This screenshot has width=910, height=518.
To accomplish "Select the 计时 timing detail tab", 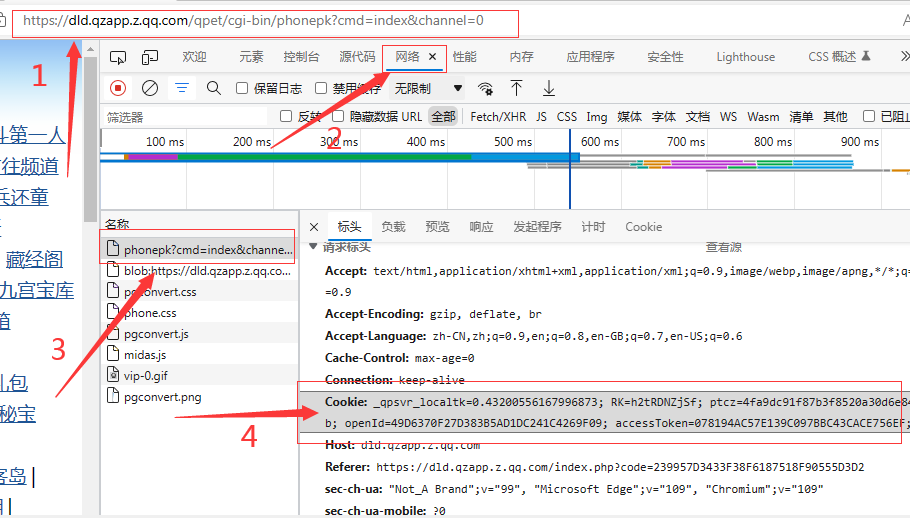I will coord(593,227).
